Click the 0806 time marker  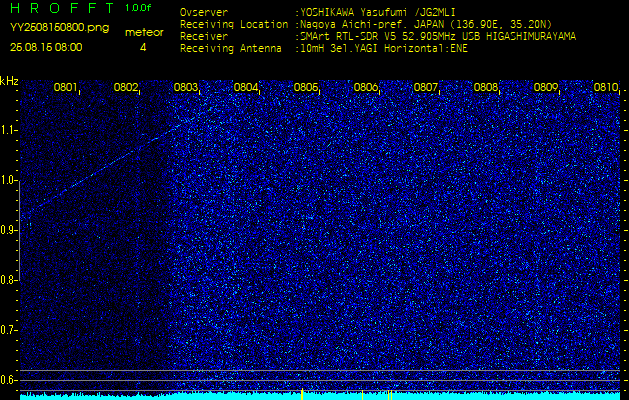[x=365, y=87]
